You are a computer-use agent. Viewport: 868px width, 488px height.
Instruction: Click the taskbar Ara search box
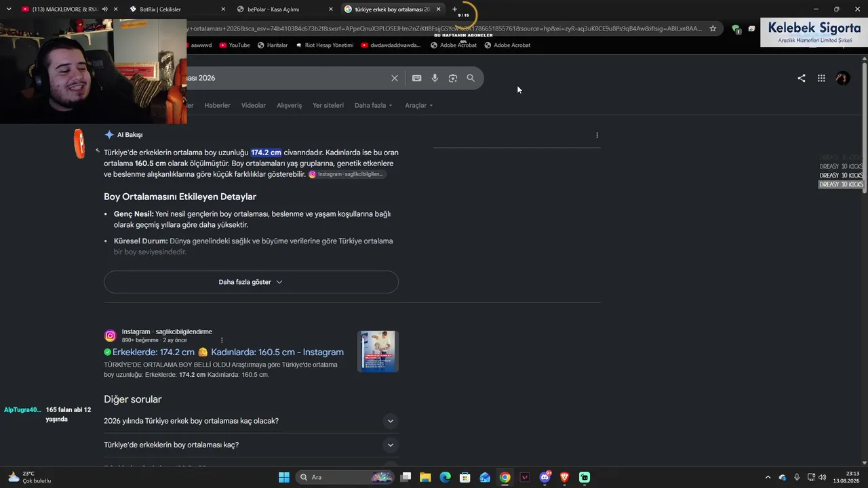tap(346, 477)
